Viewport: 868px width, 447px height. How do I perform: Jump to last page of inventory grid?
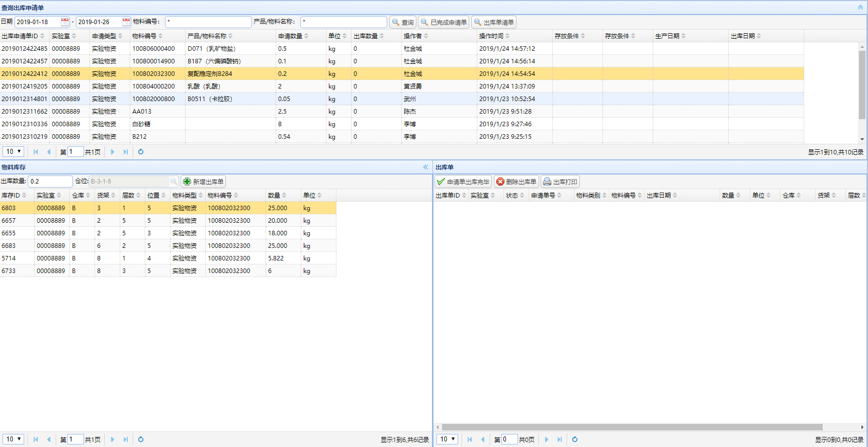126,439
